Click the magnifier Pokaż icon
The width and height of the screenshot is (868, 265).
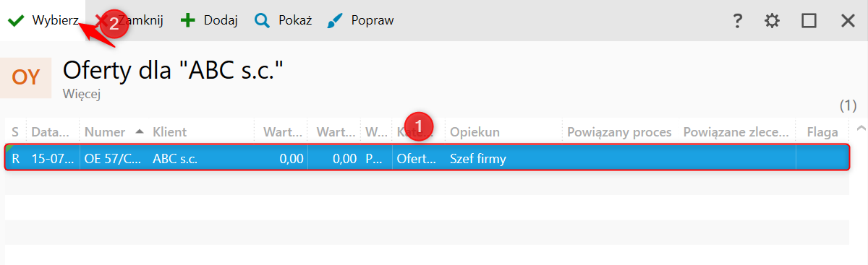tap(262, 20)
